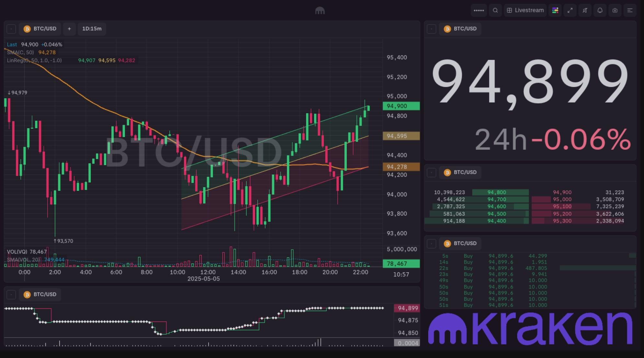Image resolution: width=644 pixels, height=358 pixels.
Task: Select the 5s Buy trade of 44.299
Action: click(531, 256)
